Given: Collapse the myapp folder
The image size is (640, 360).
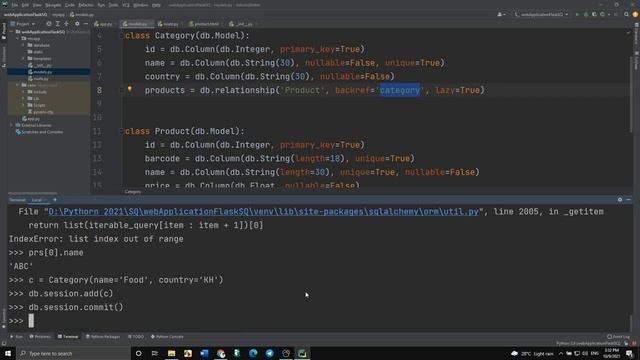Looking at the screenshot, I should tap(18, 38).
